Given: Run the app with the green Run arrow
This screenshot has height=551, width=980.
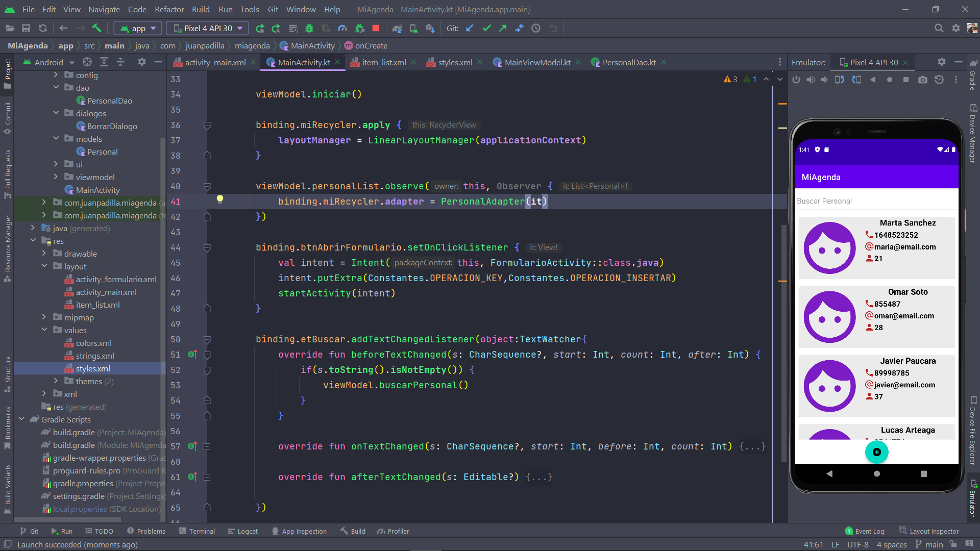Looking at the screenshot, I should [260, 28].
